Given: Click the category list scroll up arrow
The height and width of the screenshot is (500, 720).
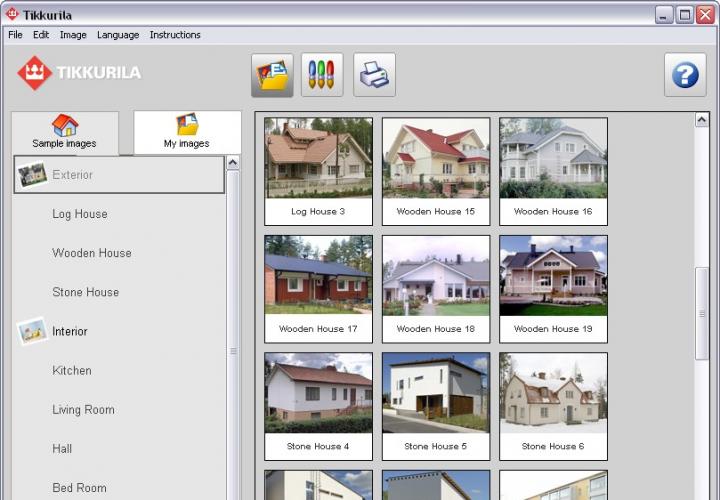Looking at the screenshot, I should click(x=233, y=163).
